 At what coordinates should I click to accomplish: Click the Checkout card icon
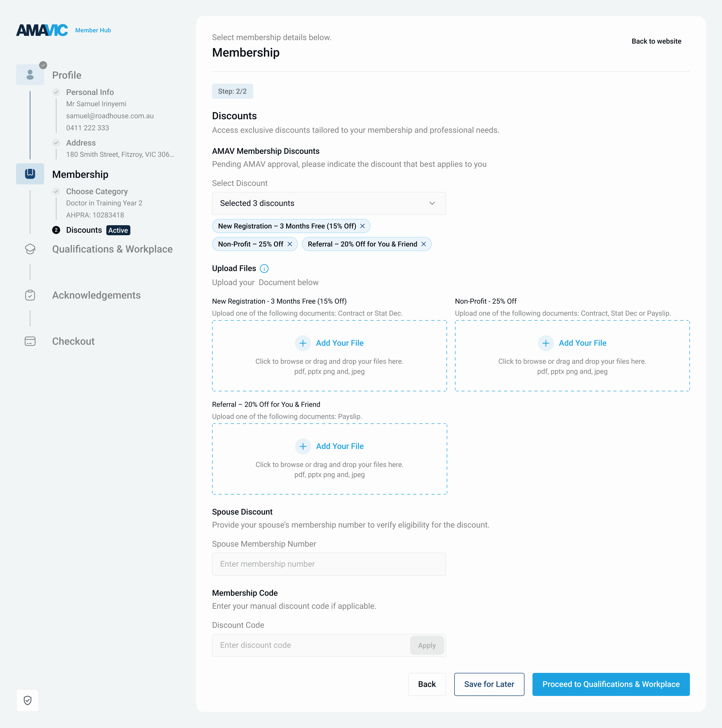[30, 341]
